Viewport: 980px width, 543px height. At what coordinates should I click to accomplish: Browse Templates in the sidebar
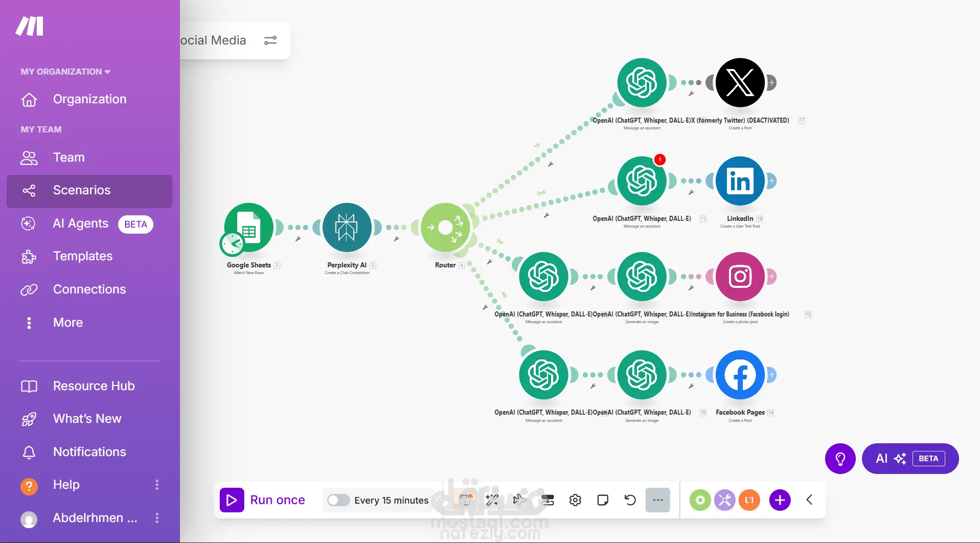click(x=89, y=256)
